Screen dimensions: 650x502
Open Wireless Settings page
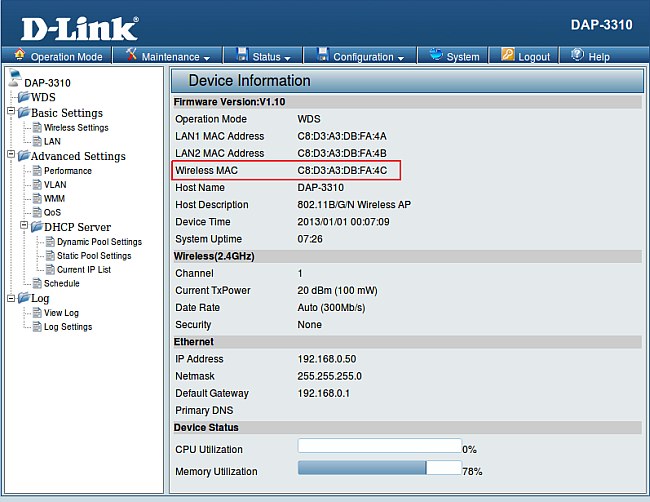(x=76, y=128)
